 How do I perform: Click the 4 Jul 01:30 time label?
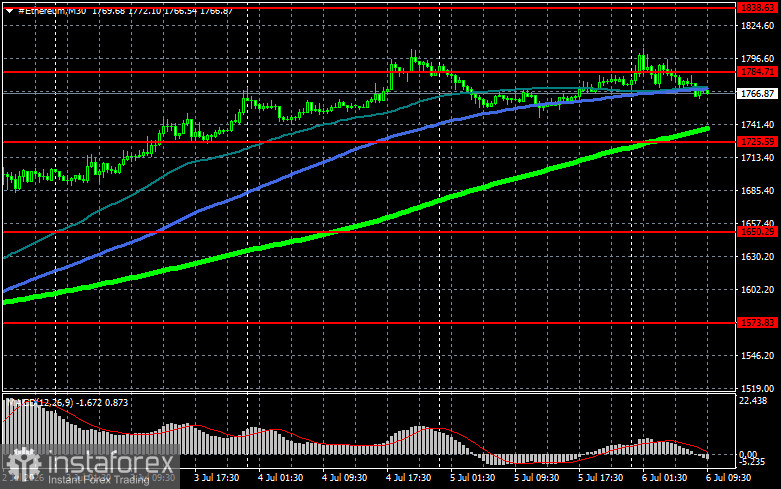tap(280, 478)
